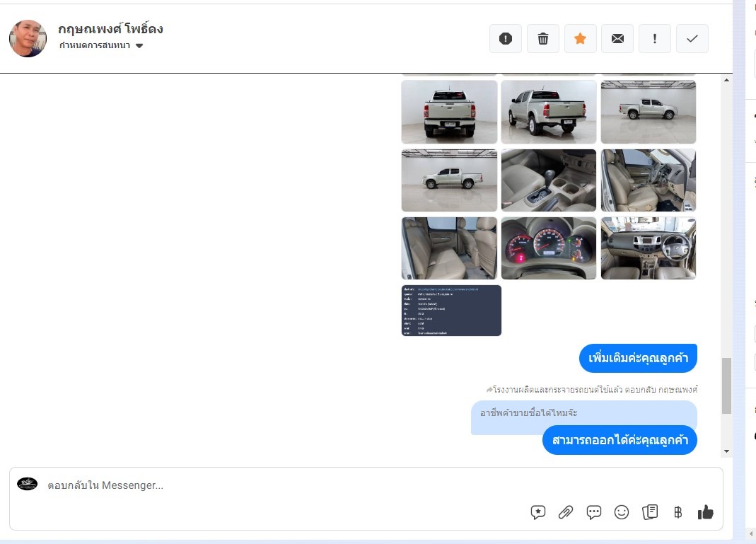The image size is (756, 544).
Task: Click the contact name กฤษณพงศ์ โพธิ์ดง
Action: pyautogui.click(x=110, y=29)
